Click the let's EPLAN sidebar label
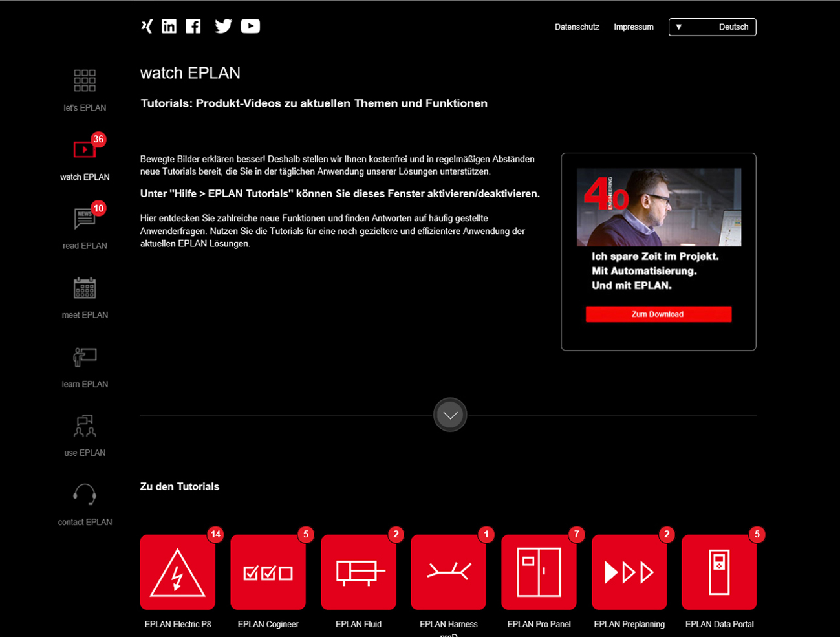The image size is (840, 637). 85,108
